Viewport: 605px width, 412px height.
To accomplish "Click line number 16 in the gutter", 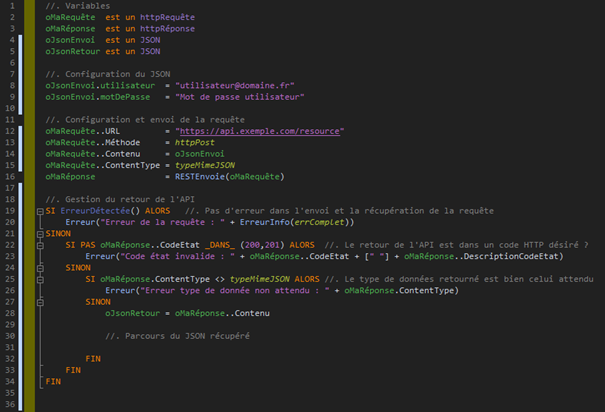I will (10, 177).
